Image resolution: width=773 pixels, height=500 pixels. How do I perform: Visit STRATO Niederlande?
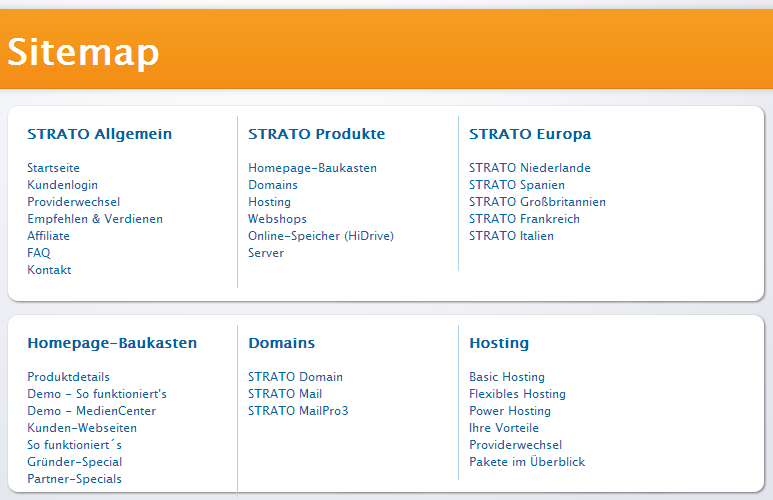click(529, 168)
